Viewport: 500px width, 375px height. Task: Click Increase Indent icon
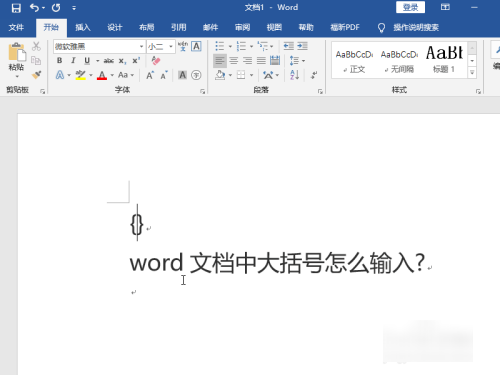[x=303, y=46]
